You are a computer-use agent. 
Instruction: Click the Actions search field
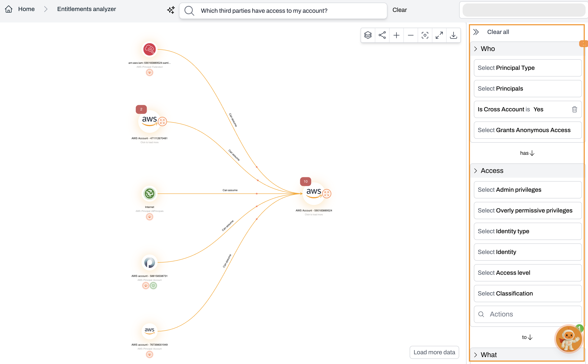point(527,314)
